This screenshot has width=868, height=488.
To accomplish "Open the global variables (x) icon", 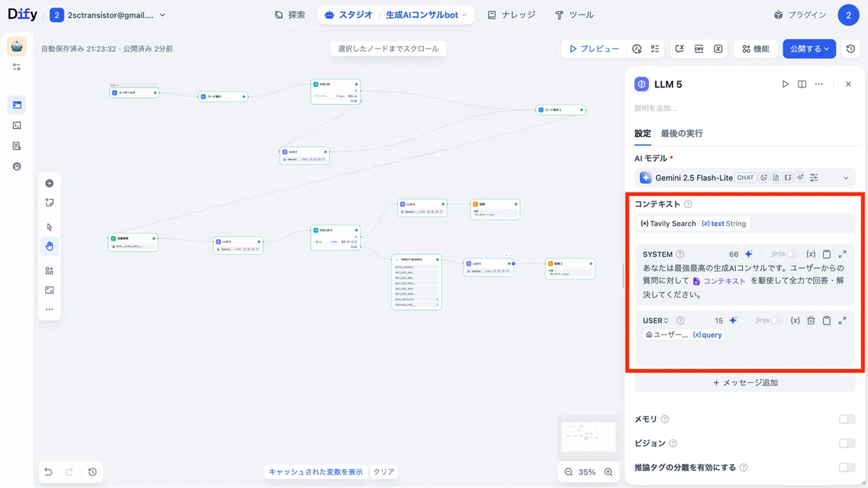I will click(718, 49).
